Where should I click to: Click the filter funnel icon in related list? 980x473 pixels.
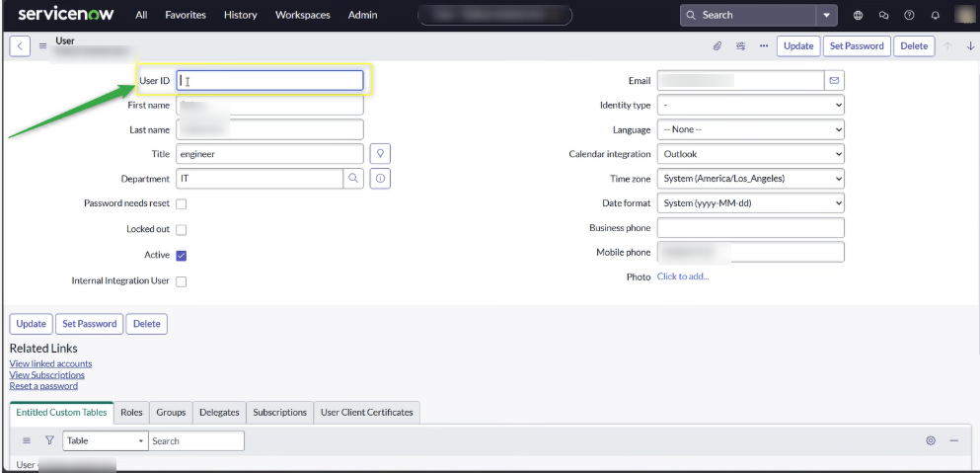[50, 440]
